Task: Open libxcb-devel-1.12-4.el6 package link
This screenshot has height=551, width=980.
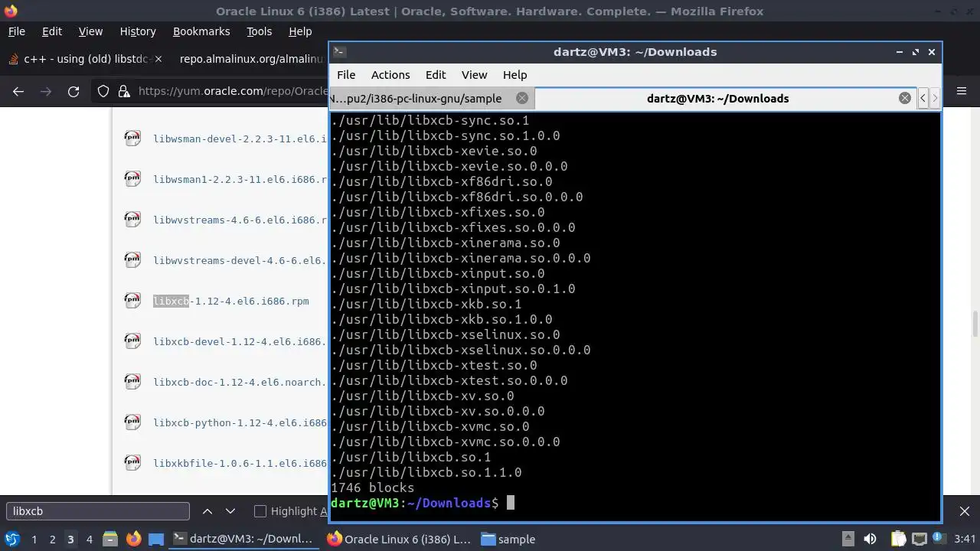Action: pos(240,341)
